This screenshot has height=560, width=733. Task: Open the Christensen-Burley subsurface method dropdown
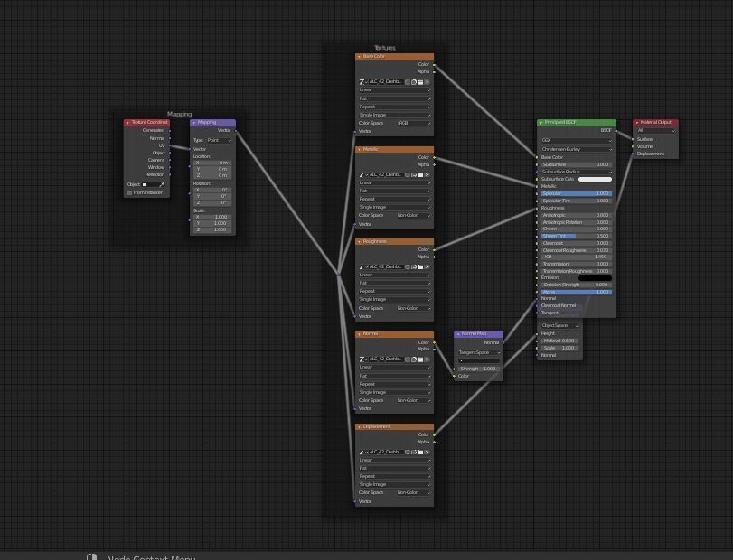coord(577,149)
